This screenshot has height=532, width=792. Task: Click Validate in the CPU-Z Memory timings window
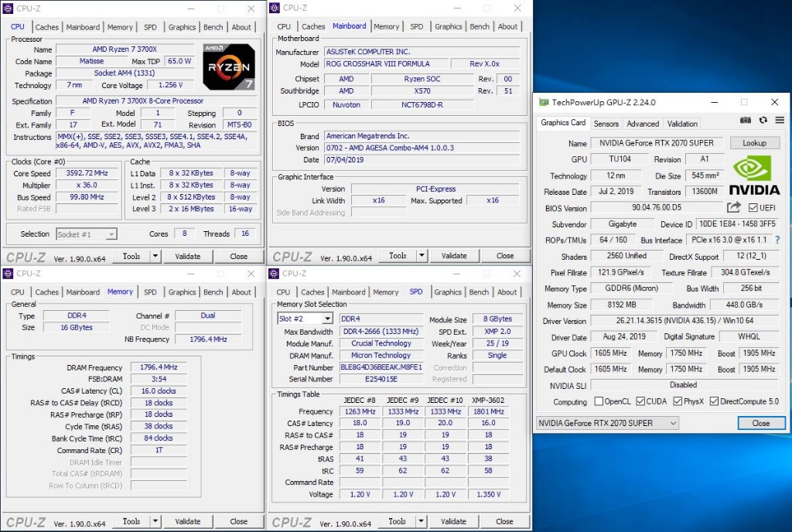click(x=188, y=521)
